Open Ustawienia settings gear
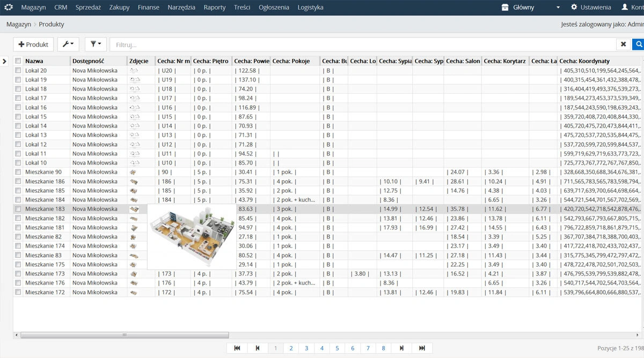The height and width of the screenshot is (358, 644). [x=591, y=8]
